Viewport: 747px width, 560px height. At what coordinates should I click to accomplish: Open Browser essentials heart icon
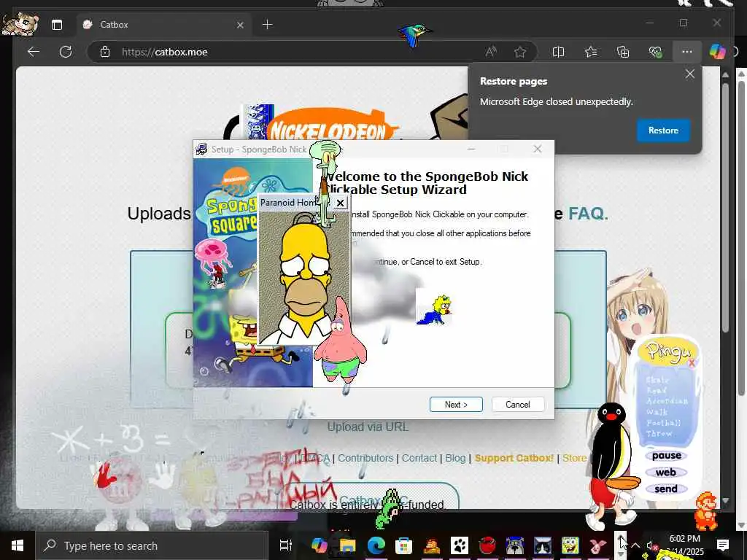click(655, 52)
